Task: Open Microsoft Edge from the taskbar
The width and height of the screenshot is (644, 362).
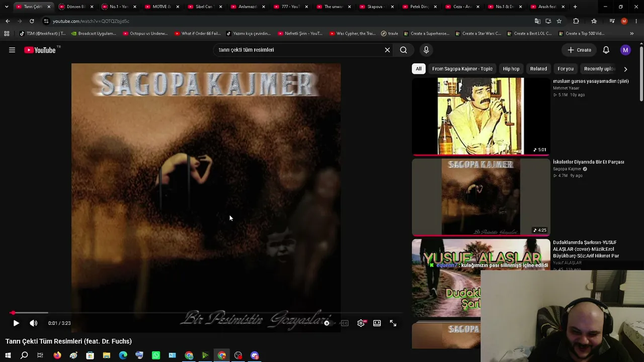Action: 123,355
